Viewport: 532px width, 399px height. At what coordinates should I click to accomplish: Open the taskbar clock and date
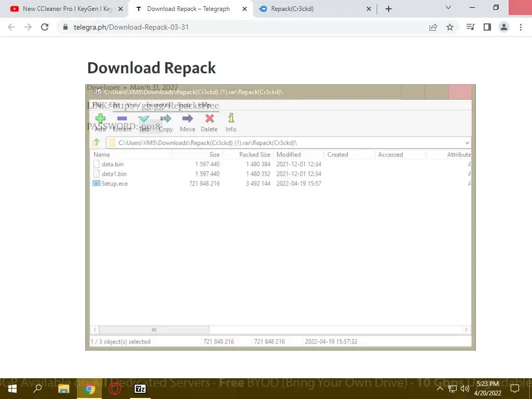click(488, 389)
